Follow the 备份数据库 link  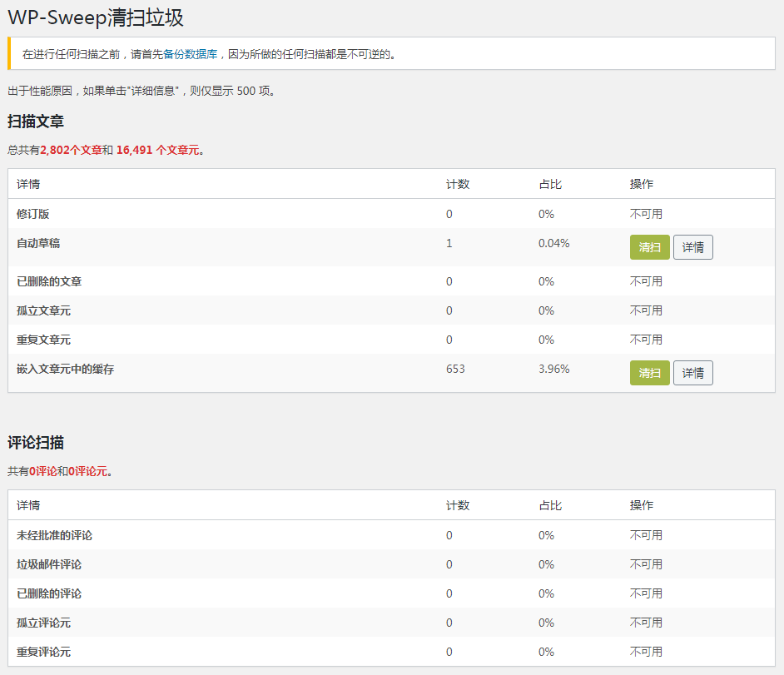(191, 54)
